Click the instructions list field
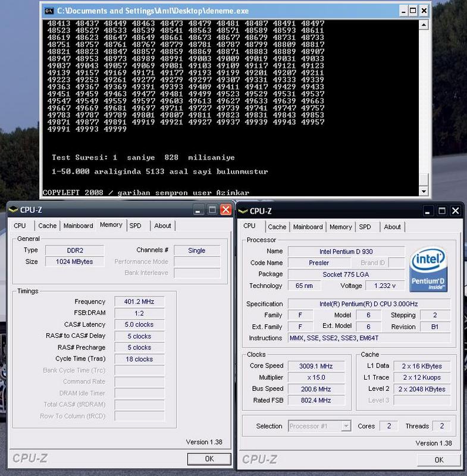467x476 pixels. [369, 338]
